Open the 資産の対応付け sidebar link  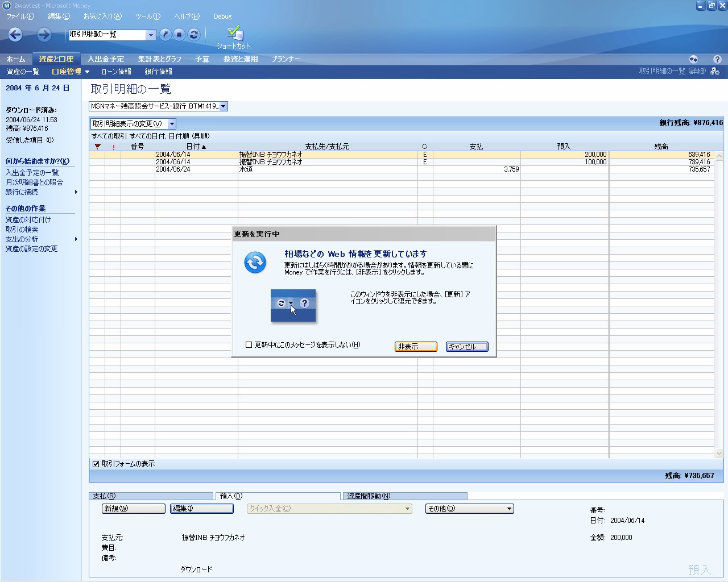pos(28,220)
